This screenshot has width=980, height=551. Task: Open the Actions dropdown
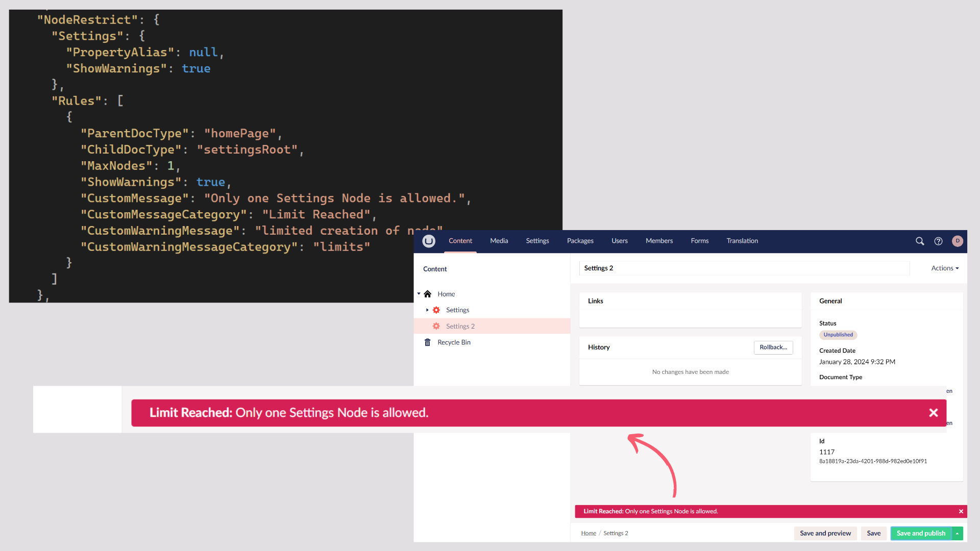[x=944, y=268]
